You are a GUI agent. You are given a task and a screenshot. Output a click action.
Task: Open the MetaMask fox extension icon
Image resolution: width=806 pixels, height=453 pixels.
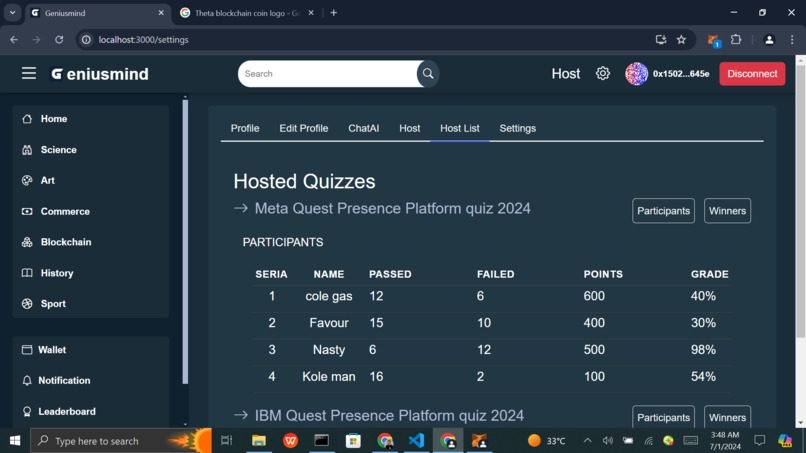pyautogui.click(x=713, y=40)
